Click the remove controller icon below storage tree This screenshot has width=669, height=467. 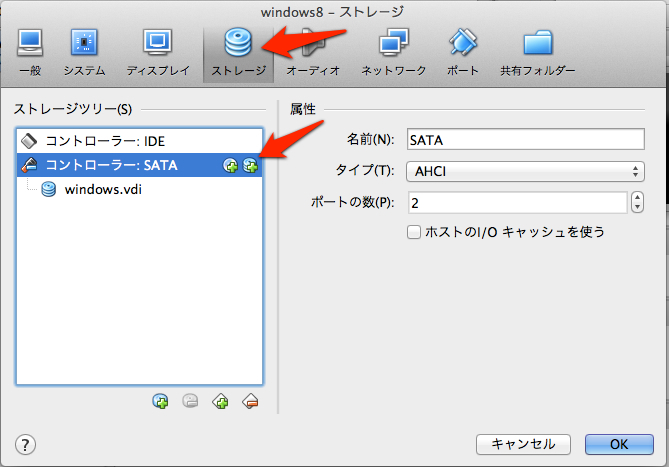250,401
